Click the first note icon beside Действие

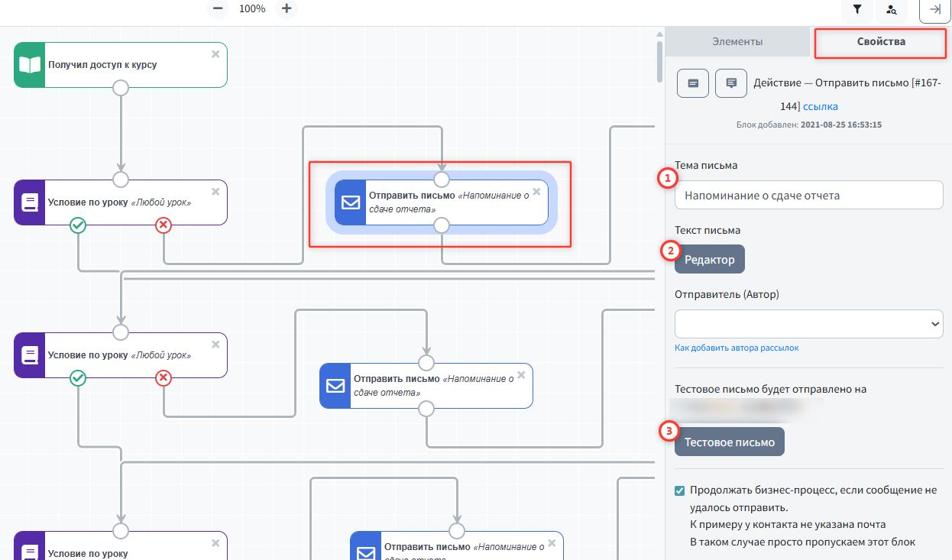[693, 83]
